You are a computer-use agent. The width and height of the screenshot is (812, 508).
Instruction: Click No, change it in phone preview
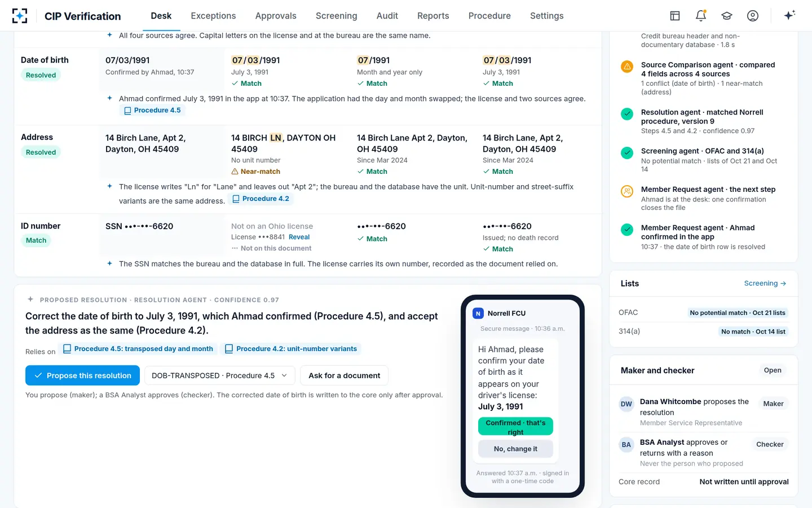[x=515, y=449]
